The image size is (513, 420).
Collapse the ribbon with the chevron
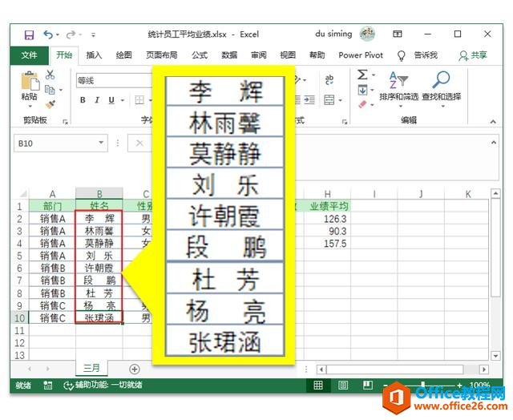click(493, 122)
